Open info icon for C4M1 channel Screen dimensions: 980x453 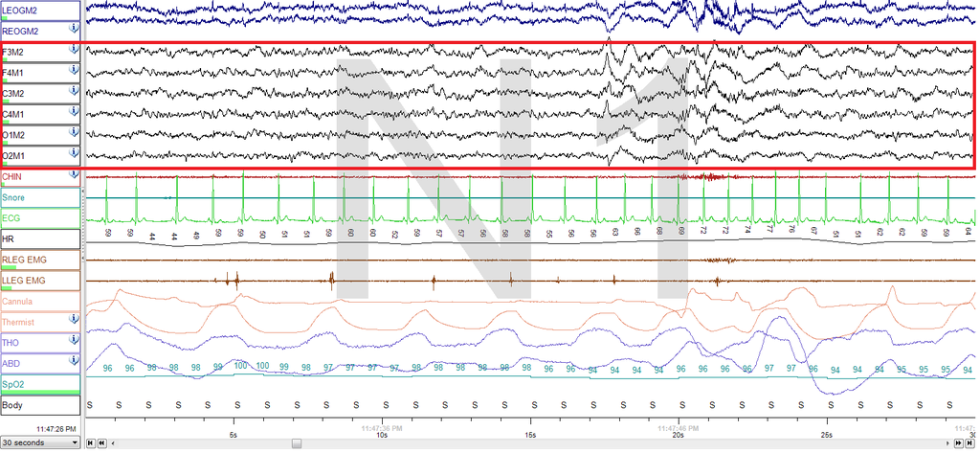[x=74, y=110]
